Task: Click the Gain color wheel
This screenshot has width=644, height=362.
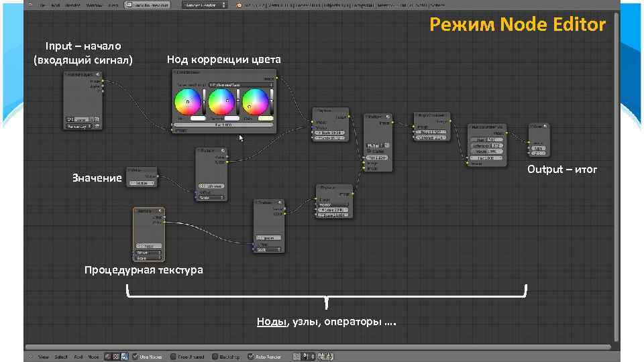Action: point(255,102)
